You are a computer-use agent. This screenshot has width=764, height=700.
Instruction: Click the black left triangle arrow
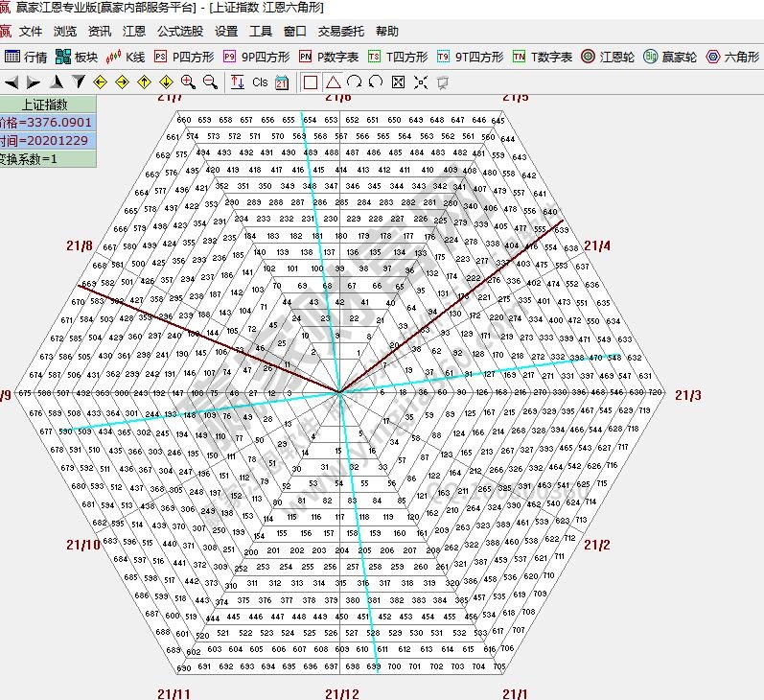point(11,82)
